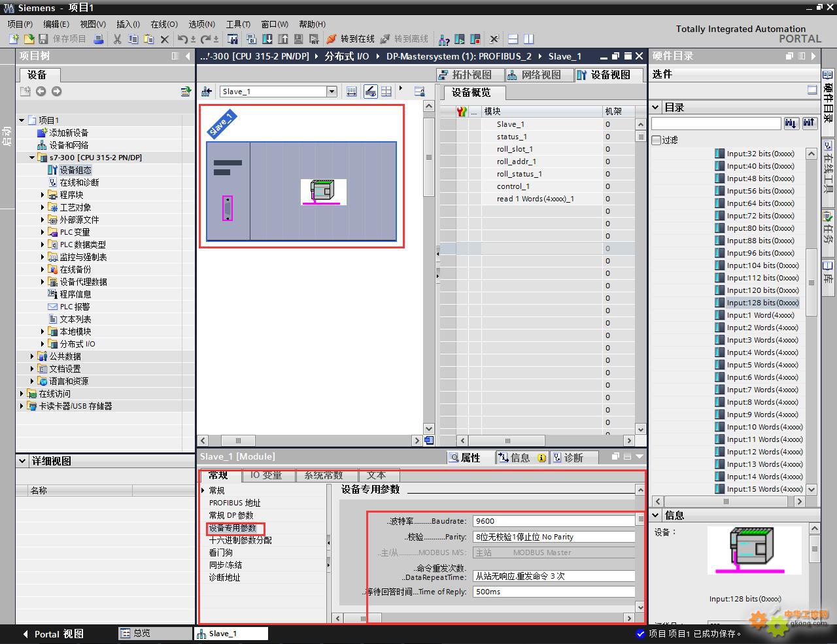Click the back arrow in project tree
This screenshot has height=644, width=837.
41,92
